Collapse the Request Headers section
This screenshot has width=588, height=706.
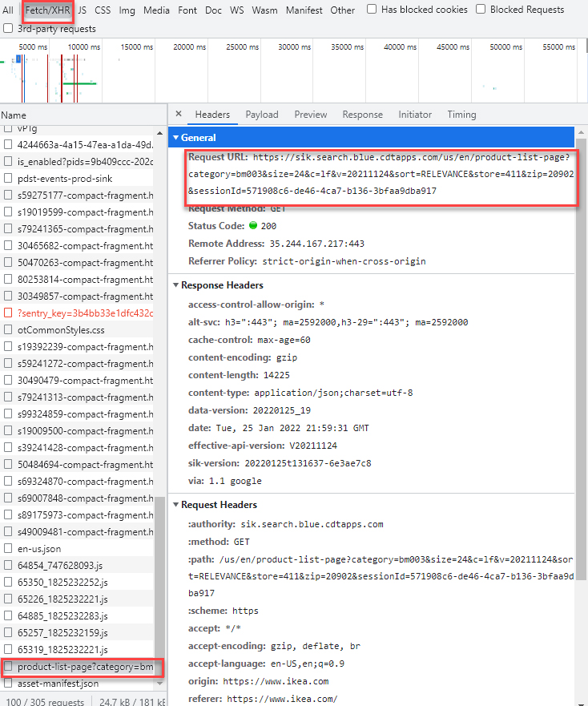pos(175,505)
